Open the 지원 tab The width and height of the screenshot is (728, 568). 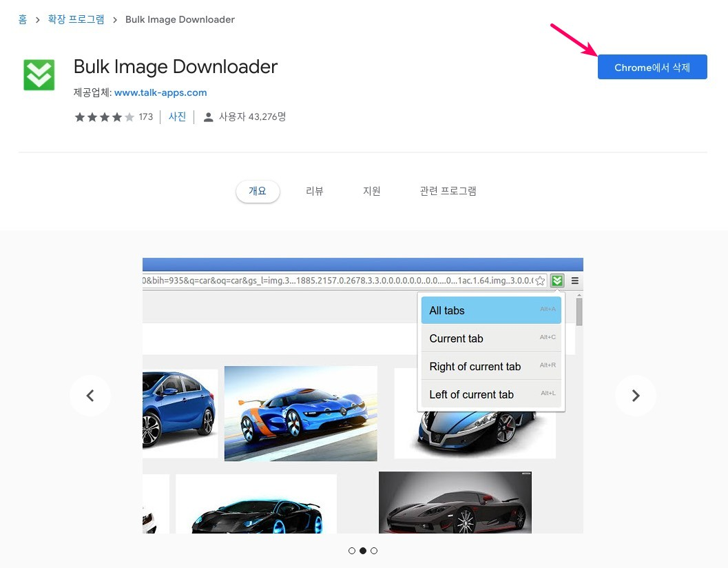(371, 191)
